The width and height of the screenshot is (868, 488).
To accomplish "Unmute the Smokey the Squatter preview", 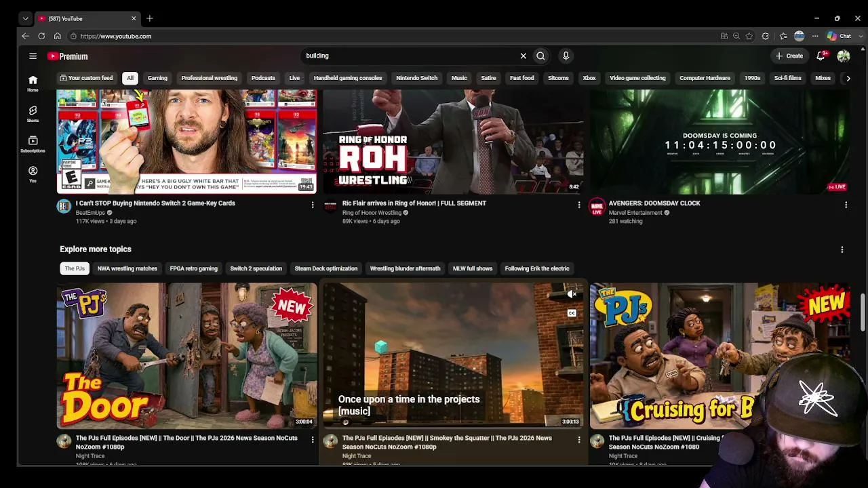I will click(x=572, y=294).
